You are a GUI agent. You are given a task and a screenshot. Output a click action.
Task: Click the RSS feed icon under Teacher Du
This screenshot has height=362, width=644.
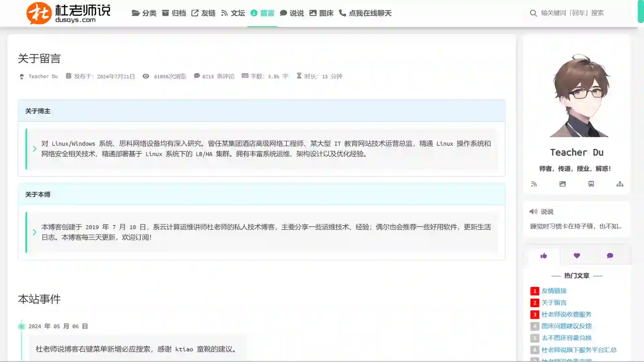click(534, 184)
